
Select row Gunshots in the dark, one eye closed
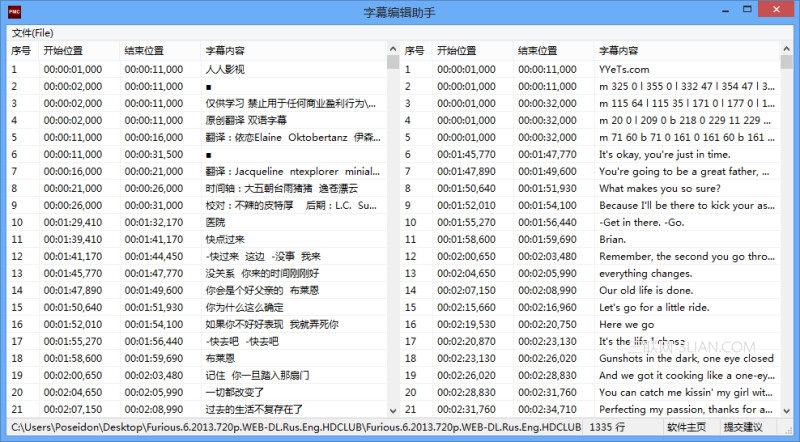pyautogui.click(x=590, y=358)
